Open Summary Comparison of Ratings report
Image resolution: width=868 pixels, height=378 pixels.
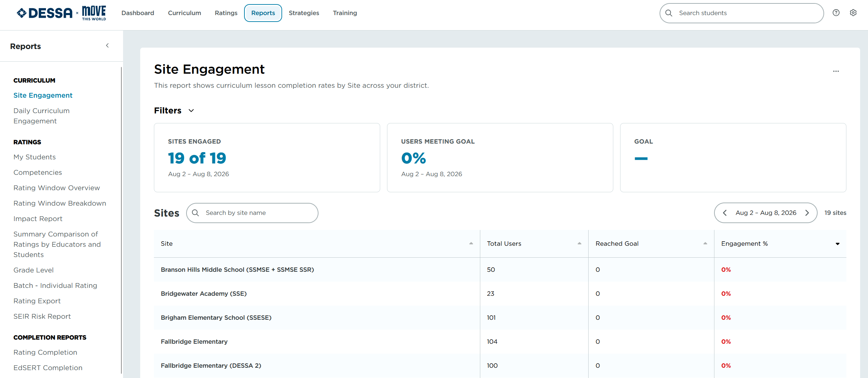pos(57,244)
